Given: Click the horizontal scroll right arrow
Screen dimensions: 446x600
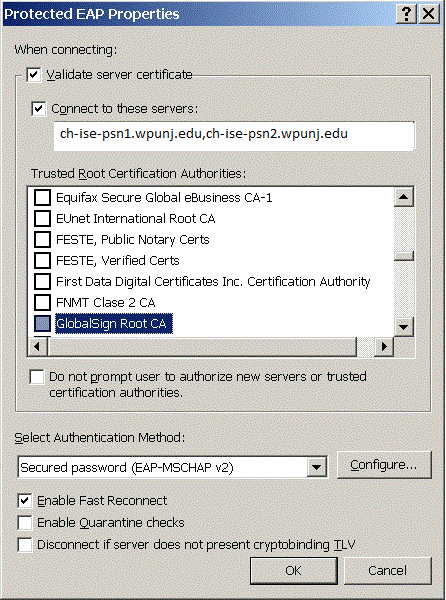Looking at the screenshot, I should pyautogui.click(x=384, y=347).
